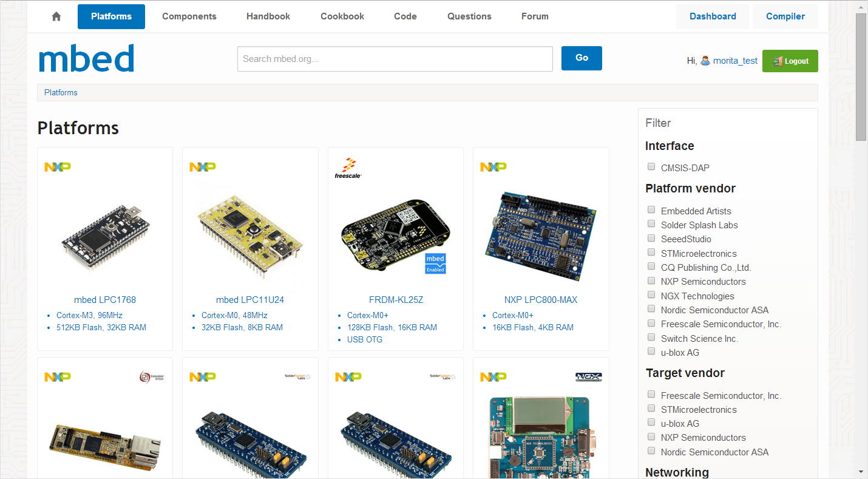This screenshot has width=868, height=479.
Task: Check NXP Semiconductors under Platform vendor
Action: coord(651,280)
